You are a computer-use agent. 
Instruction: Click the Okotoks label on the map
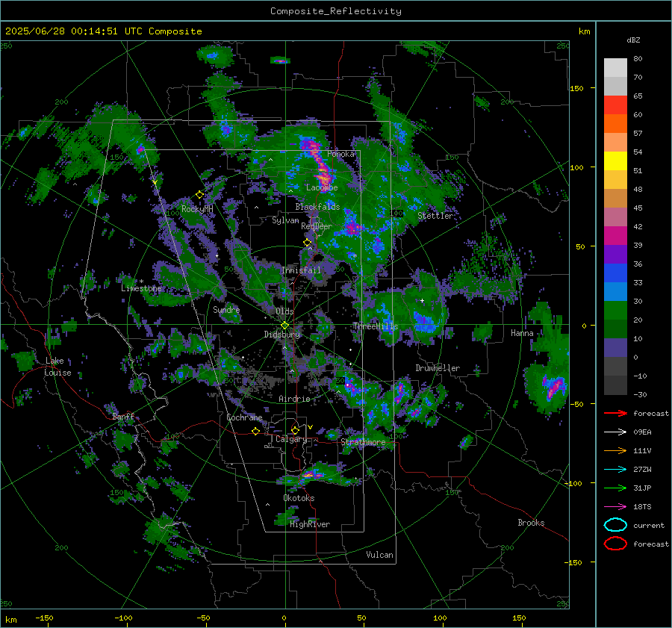(299, 498)
